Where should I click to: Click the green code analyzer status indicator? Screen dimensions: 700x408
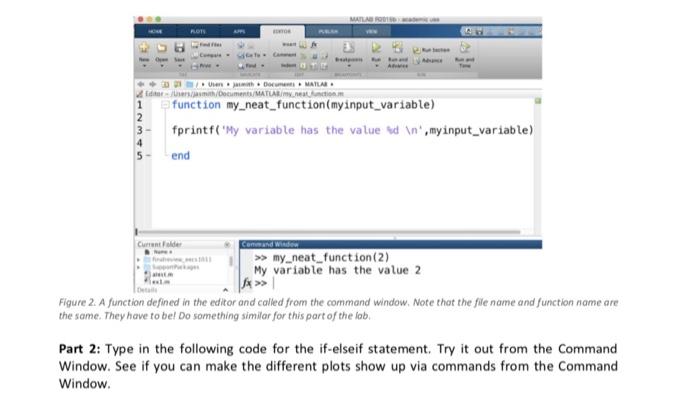point(538,101)
